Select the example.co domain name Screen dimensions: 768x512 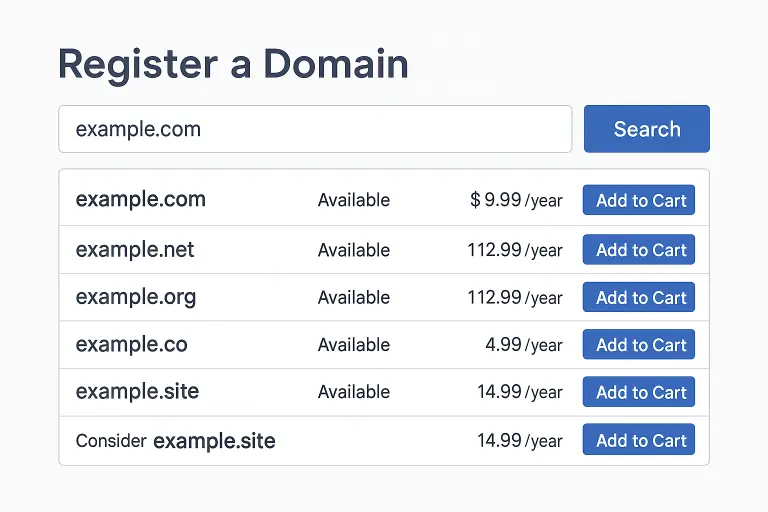point(131,345)
